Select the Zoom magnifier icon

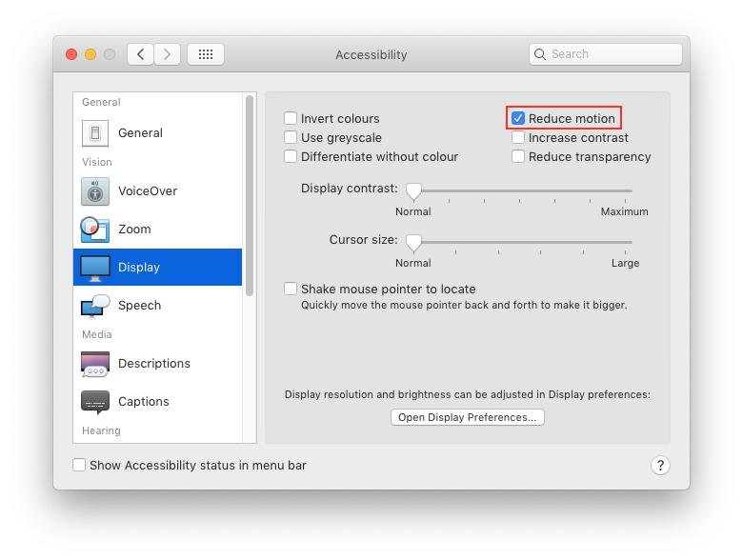point(95,230)
